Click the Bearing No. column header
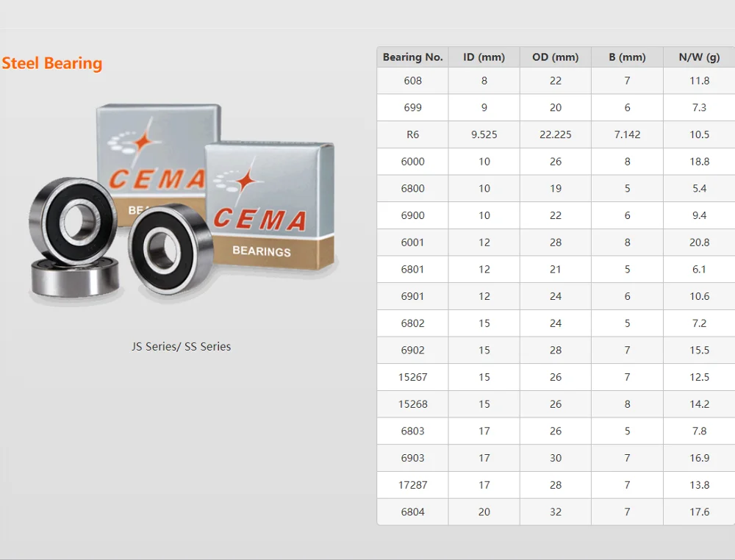This screenshot has height=560, width=735. pos(412,57)
